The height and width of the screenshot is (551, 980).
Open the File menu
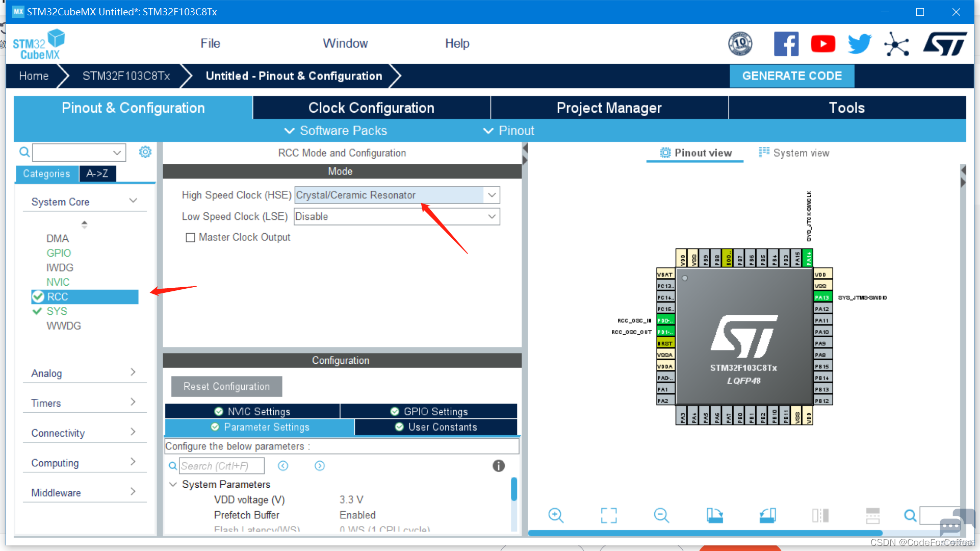coord(210,43)
